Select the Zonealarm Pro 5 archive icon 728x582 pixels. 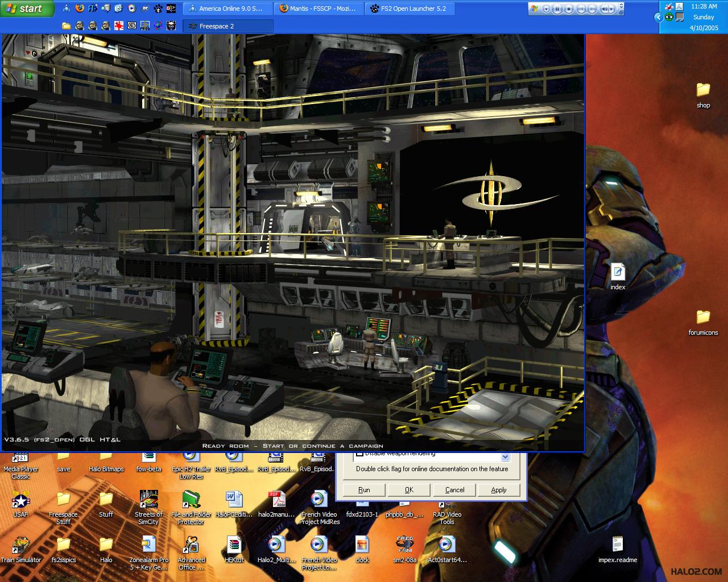pyautogui.click(x=148, y=553)
